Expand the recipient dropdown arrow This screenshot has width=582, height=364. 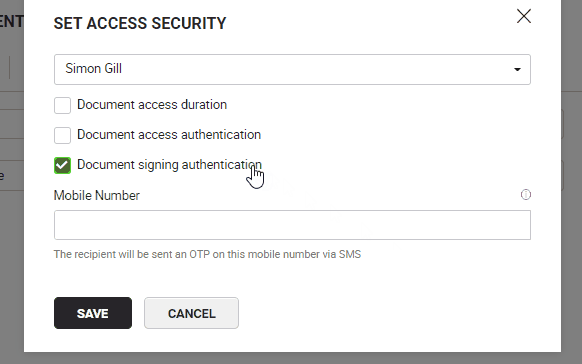click(517, 69)
